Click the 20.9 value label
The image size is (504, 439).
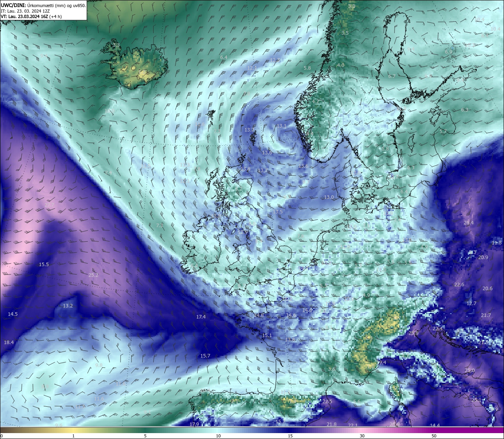[x=483, y=257]
